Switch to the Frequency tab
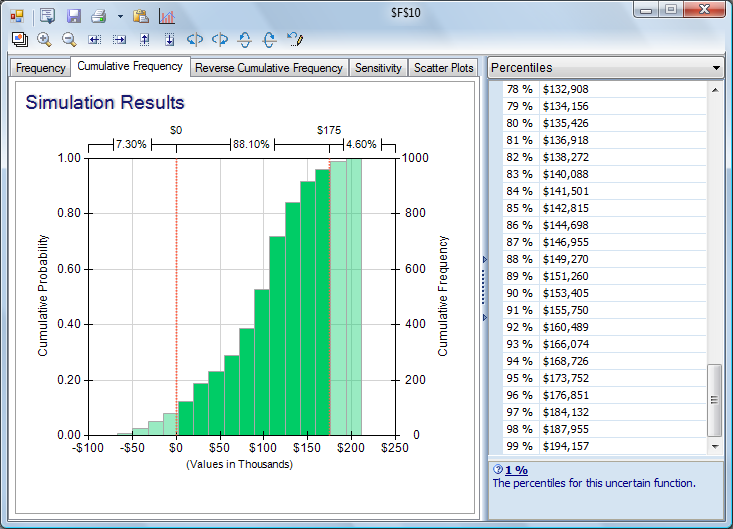The width and height of the screenshot is (733, 529). (x=41, y=68)
